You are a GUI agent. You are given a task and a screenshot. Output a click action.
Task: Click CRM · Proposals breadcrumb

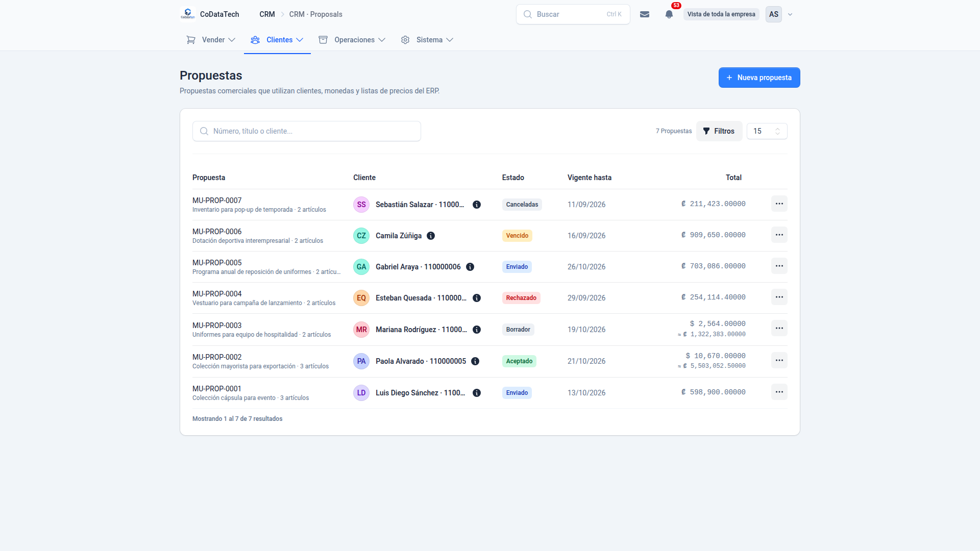(315, 14)
